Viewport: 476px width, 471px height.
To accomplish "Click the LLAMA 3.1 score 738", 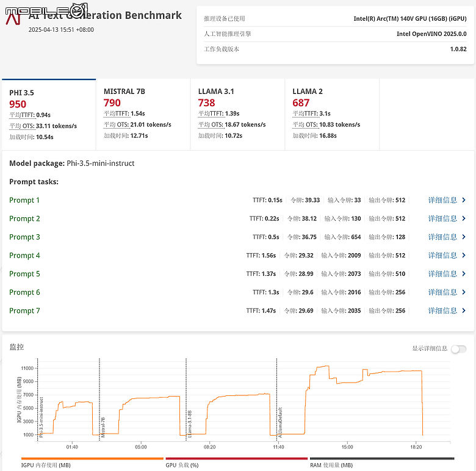I will click(206, 103).
